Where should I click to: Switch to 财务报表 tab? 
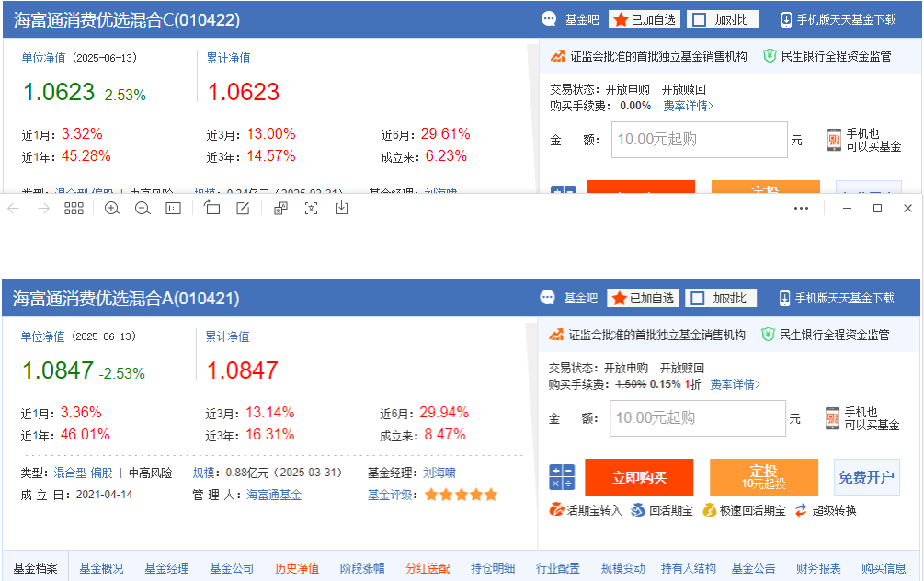[818, 569]
